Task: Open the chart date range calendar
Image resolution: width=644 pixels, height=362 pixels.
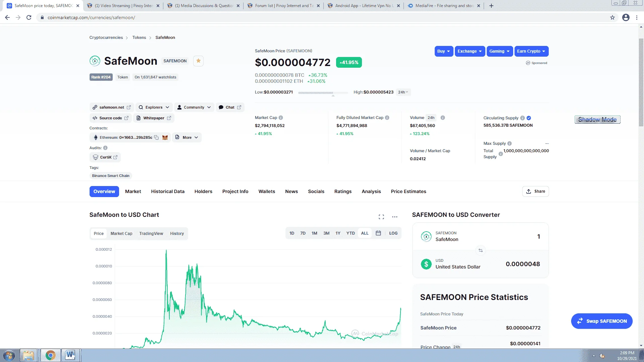Action: pos(378,233)
